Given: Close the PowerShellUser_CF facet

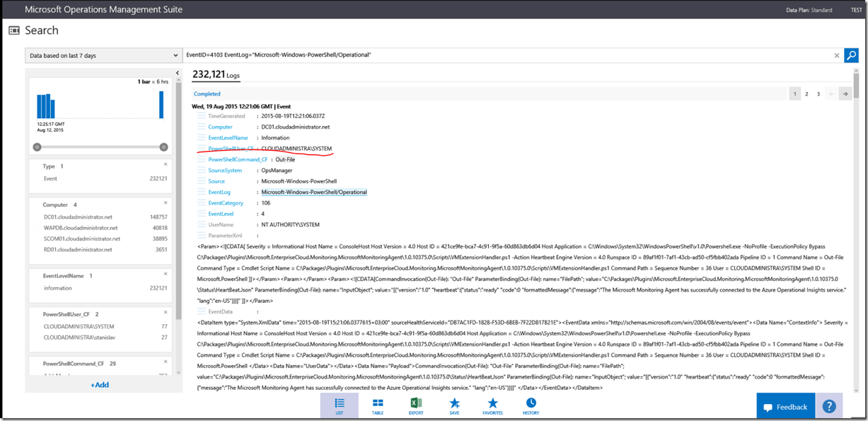Looking at the screenshot, I should tap(165, 311).
